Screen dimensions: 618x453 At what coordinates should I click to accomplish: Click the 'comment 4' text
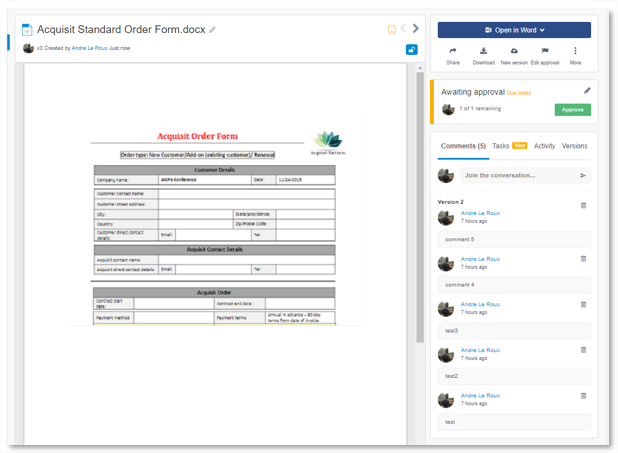[460, 285]
